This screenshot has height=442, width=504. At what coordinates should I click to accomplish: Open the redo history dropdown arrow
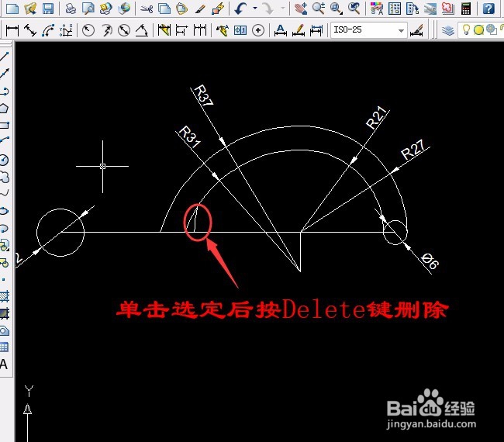tap(283, 8)
